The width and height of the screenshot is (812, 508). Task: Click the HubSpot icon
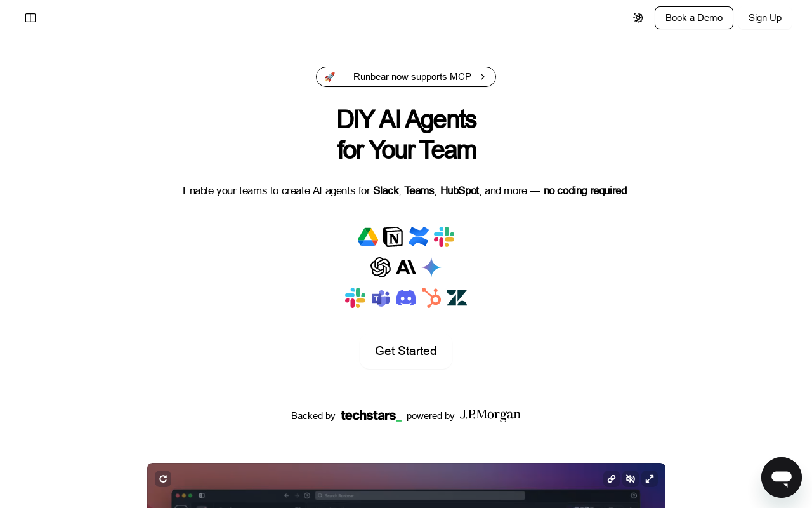pos(431,298)
